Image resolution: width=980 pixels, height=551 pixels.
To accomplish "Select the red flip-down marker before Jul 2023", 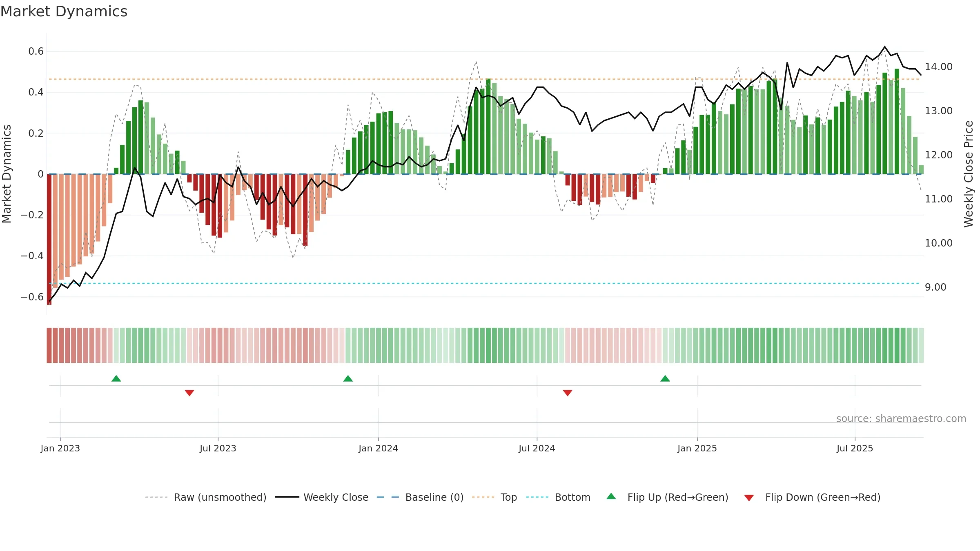I will (x=189, y=393).
